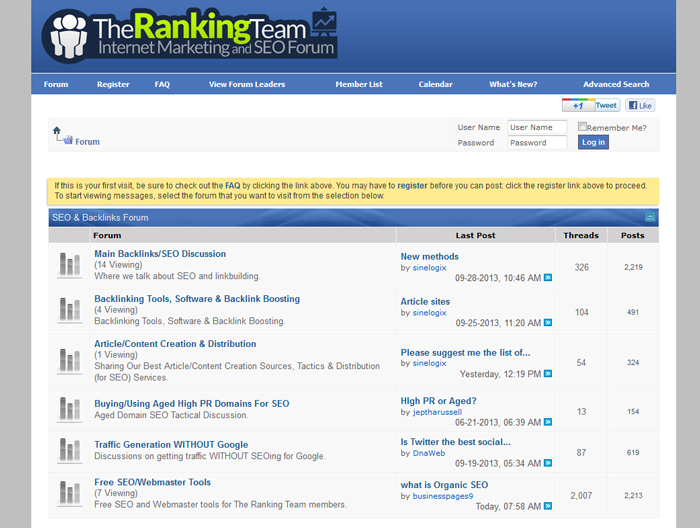Open the Register menu item
Viewport: 700px width, 528px height.
pos(113,84)
